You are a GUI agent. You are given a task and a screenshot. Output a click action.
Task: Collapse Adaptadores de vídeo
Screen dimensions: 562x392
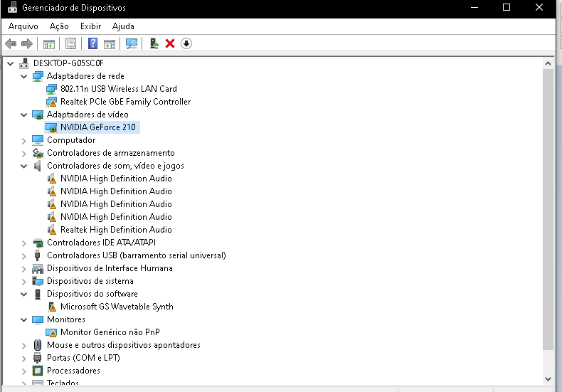(x=24, y=115)
